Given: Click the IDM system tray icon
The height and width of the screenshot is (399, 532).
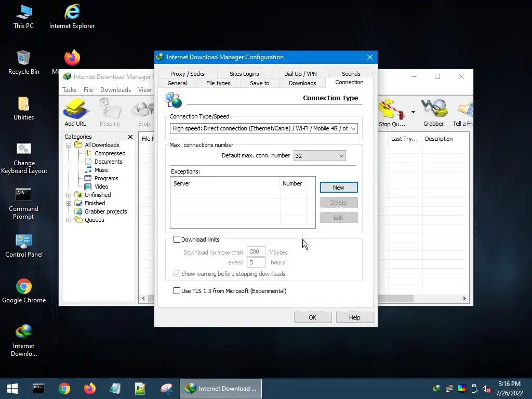Looking at the screenshot, I should (x=436, y=389).
